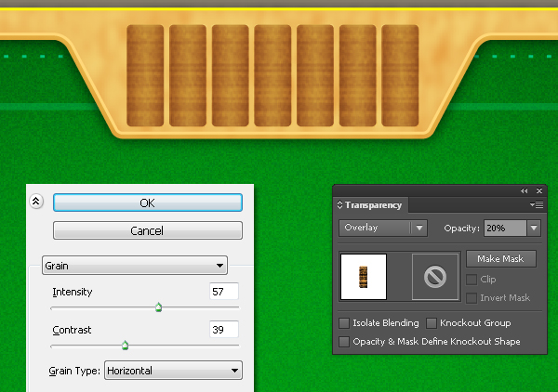Select the first wooden slot on the board
Image resolution: width=558 pixels, height=392 pixels.
click(x=145, y=75)
